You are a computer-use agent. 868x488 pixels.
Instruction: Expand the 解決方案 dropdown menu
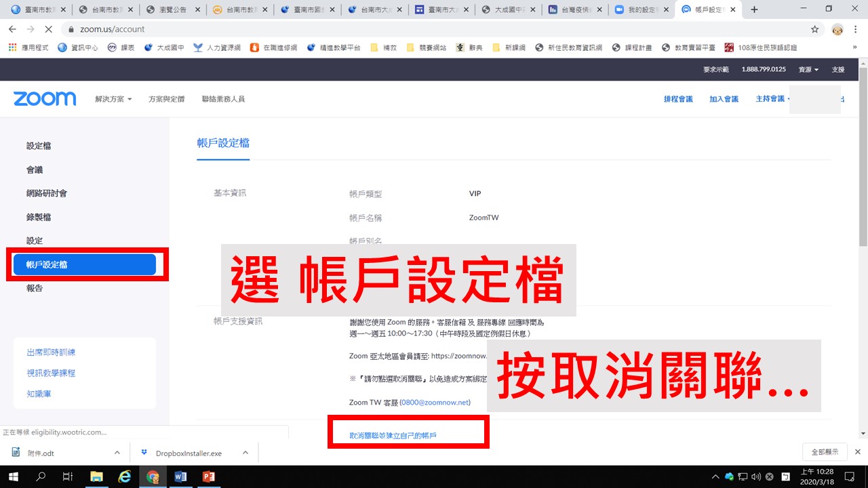point(113,99)
